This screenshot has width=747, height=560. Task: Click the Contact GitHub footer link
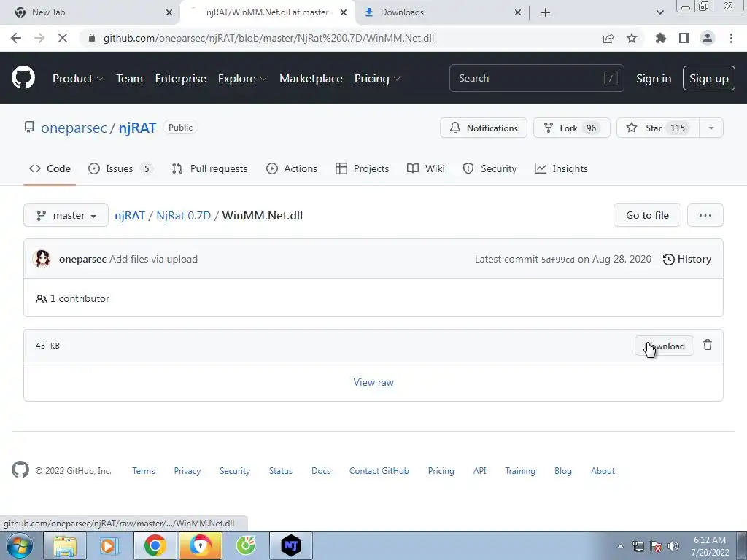click(379, 470)
